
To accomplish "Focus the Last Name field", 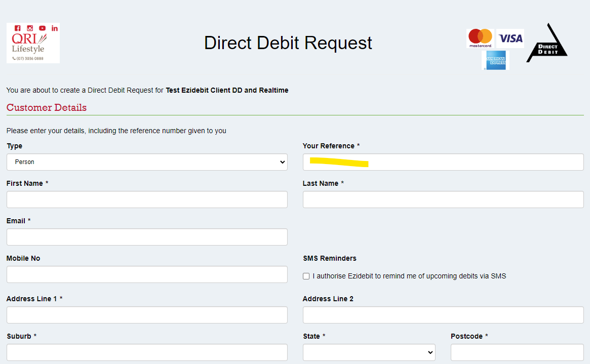I will pyautogui.click(x=443, y=199).
